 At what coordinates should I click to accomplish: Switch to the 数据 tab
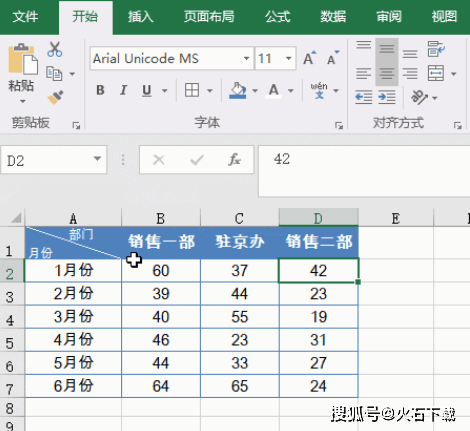pyautogui.click(x=333, y=17)
